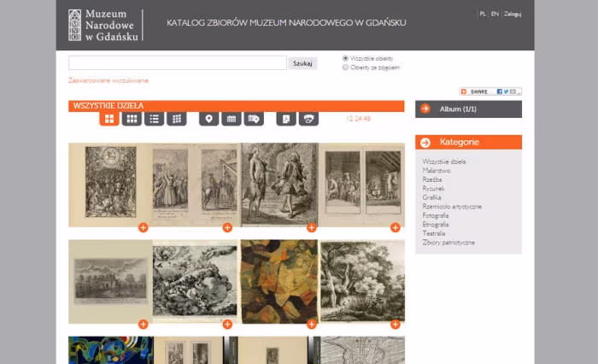Open the Zbiory patriotyczne category
Screen dimensions: 598x364
[x=448, y=243]
